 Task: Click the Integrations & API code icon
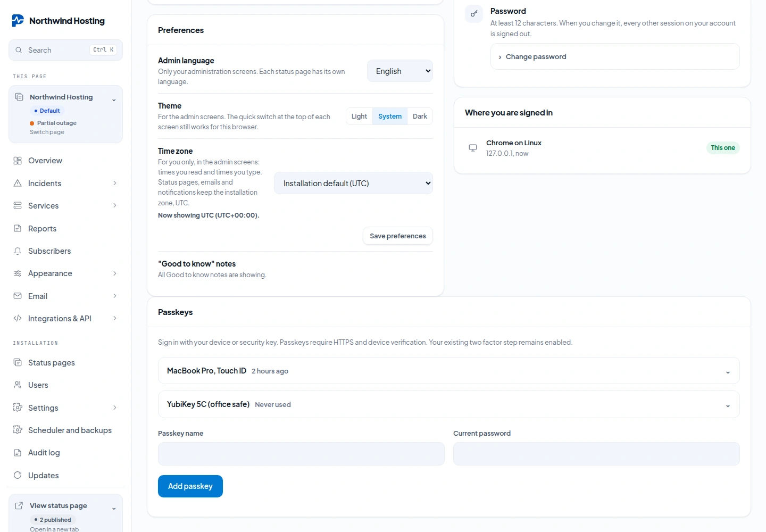[18, 319]
